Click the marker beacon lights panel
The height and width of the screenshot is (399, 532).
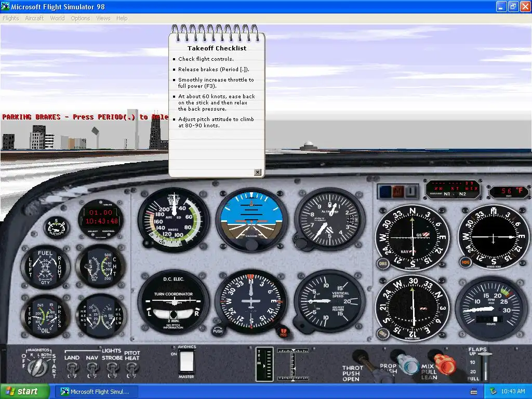coord(397,191)
